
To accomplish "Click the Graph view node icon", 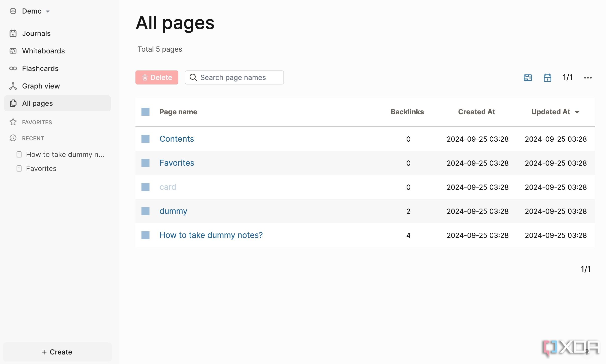I will coord(13,86).
